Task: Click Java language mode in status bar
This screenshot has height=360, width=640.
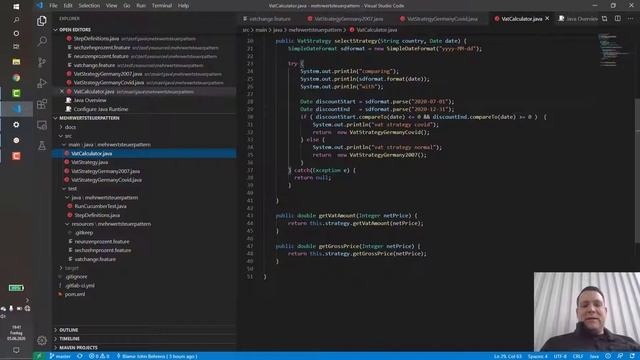Action: [594, 356]
